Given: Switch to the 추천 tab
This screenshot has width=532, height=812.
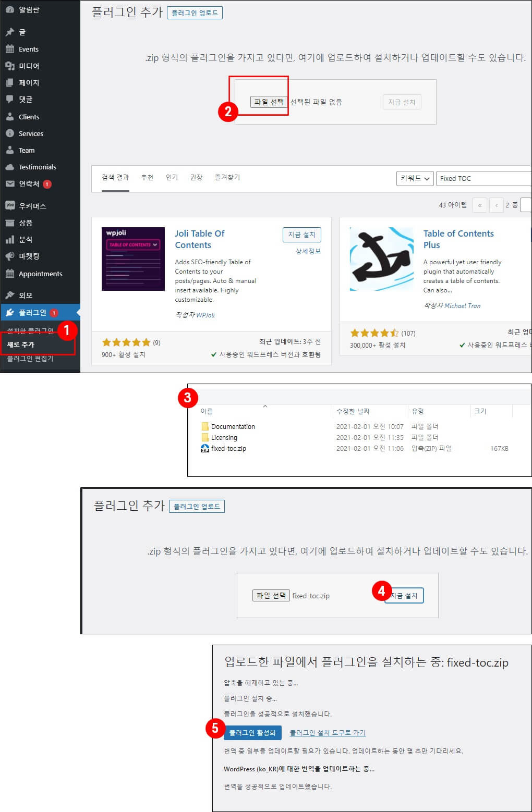Looking at the screenshot, I should pyautogui.click(x=147, y=177).
